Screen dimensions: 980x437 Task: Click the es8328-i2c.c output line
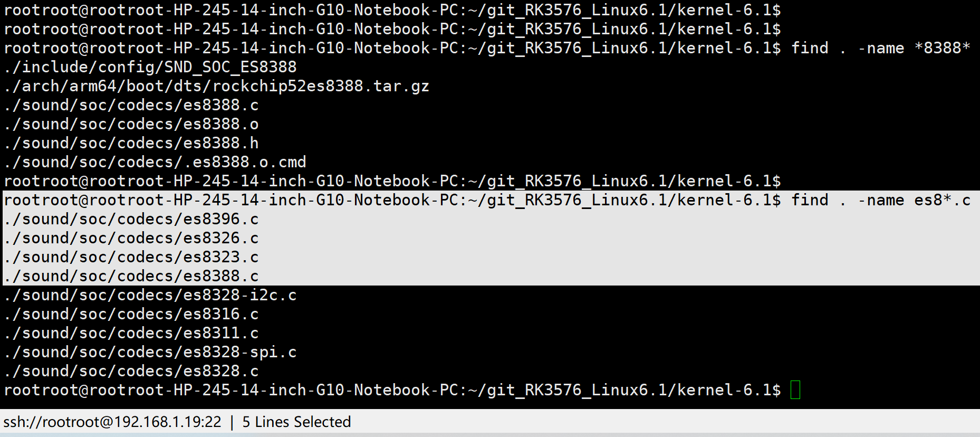[x=150, y=295]
